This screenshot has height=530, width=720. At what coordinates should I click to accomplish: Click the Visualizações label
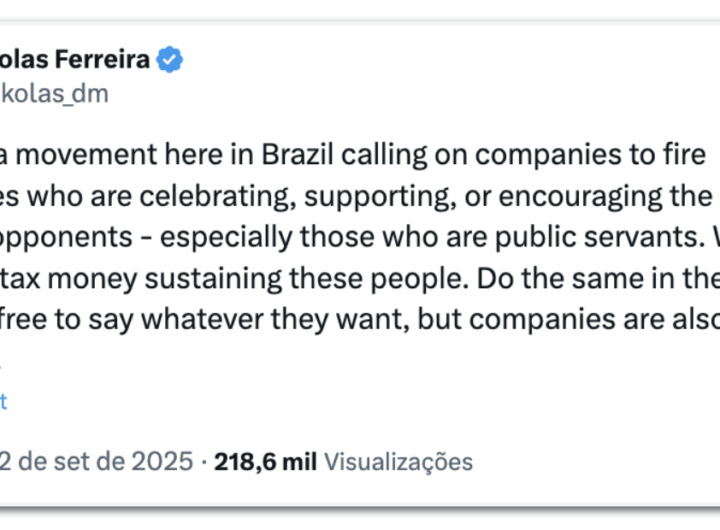coord(399,461)
